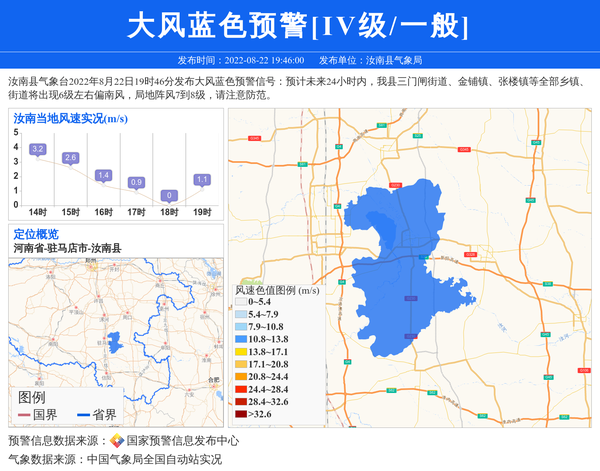Click the 国家预警信息发布中心 source text
The width and height of the screenshot is (600, 471).
click(183, 441)
